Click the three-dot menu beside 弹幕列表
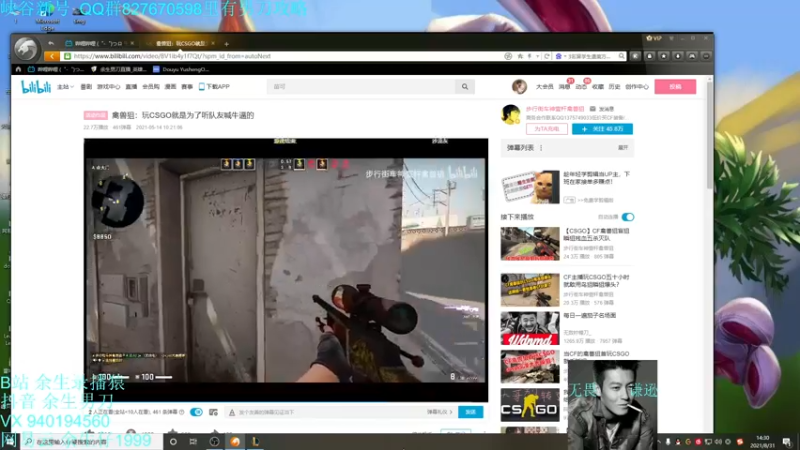 [x=541, y=148]
